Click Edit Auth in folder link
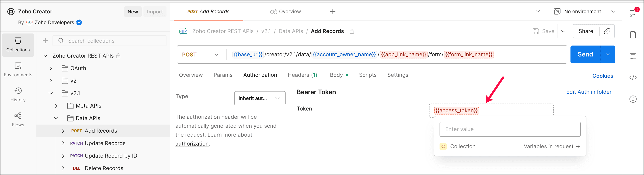The height and width of the screenshot is (175, 644). click(589, 92)
